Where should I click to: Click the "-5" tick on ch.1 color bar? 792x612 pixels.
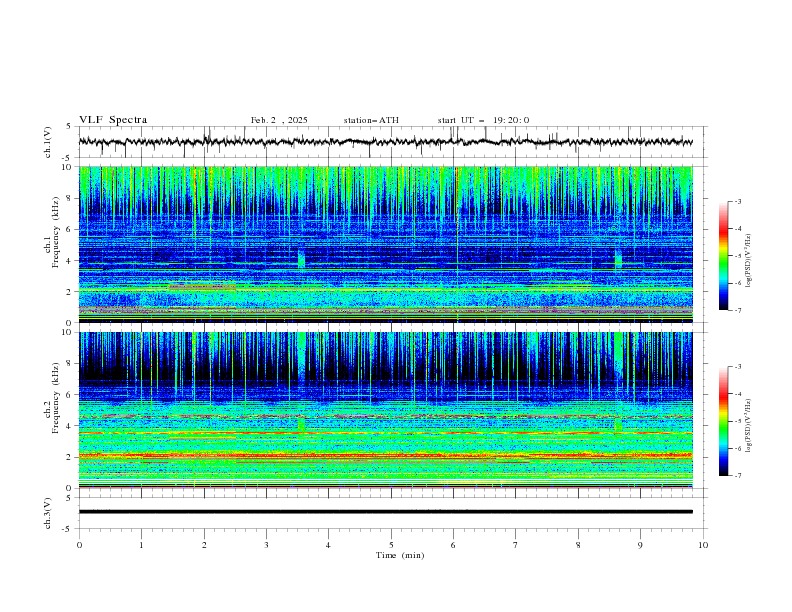point(737,256)
